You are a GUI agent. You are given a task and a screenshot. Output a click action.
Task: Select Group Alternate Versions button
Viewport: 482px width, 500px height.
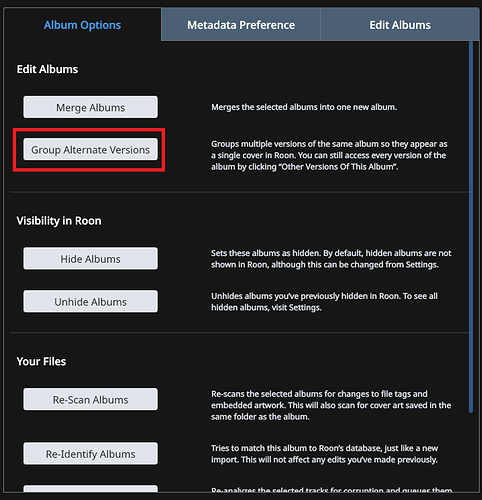point(90,150)
